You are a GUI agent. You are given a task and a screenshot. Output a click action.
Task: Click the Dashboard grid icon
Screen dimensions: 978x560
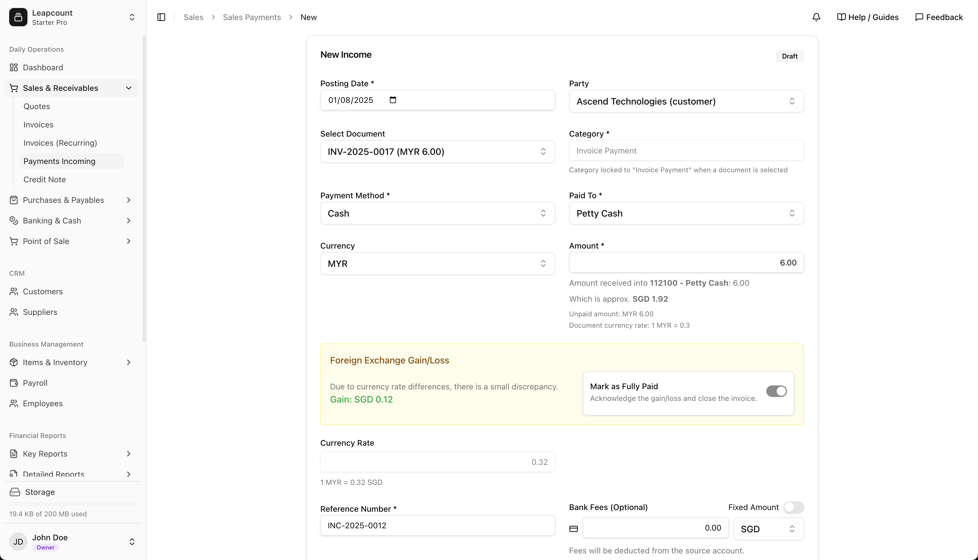click(14, 67)
